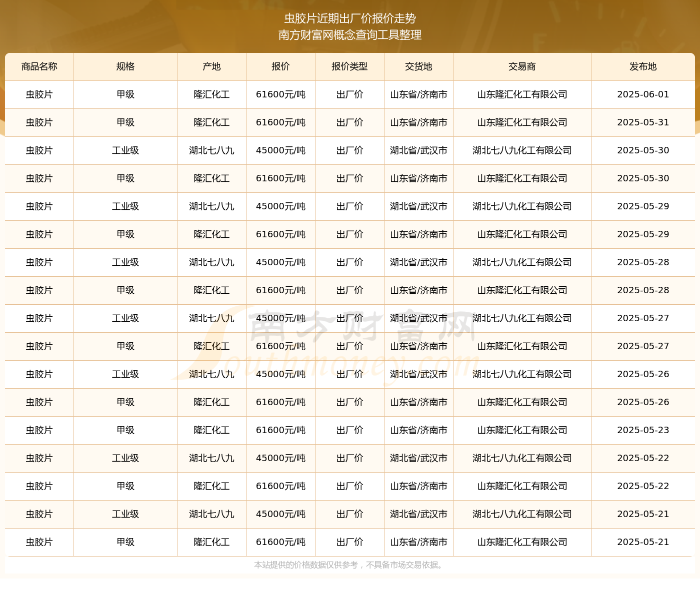Click the 商品名称 column header
The image size is (700, 602).
(x=39, y=66)
